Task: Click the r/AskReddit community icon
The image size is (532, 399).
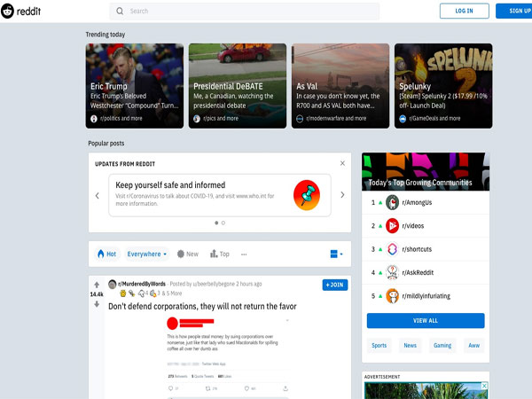Action: pos(393,273)
